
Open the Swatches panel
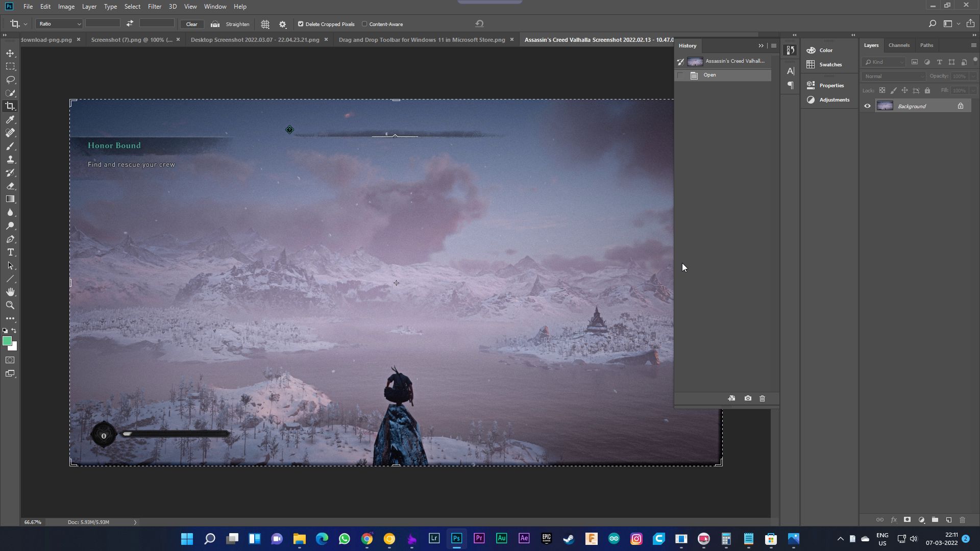coord(830,64)
